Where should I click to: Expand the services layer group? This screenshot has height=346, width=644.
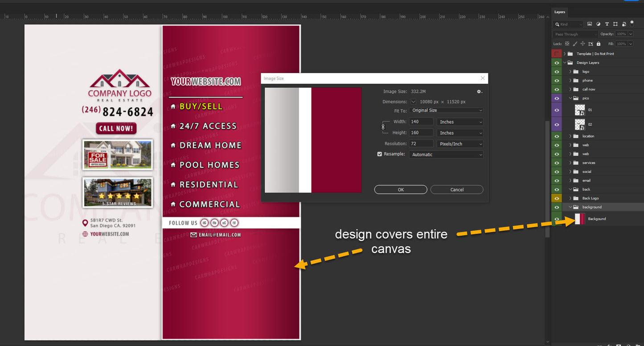tap(570, 163)
